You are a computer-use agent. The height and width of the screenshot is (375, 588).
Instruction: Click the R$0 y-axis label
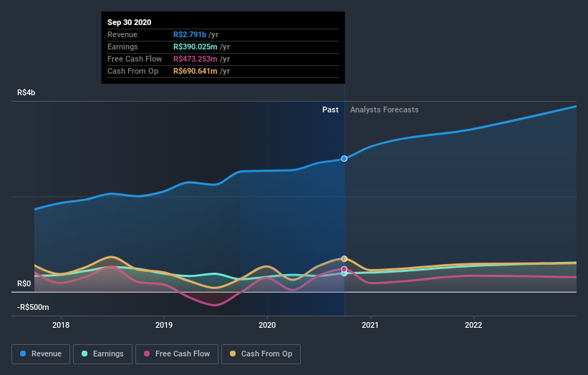point(24,283)
